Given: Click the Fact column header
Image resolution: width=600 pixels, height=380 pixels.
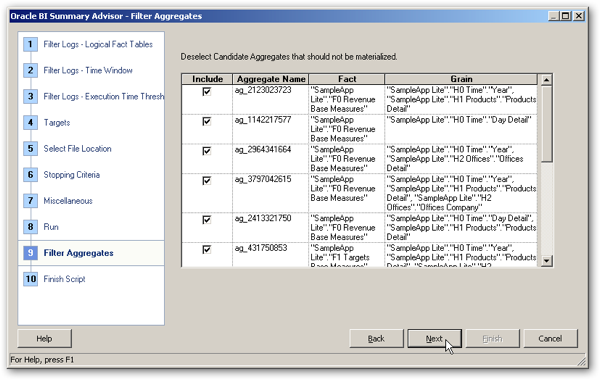Looking at the screenshot, I should 347,79.
